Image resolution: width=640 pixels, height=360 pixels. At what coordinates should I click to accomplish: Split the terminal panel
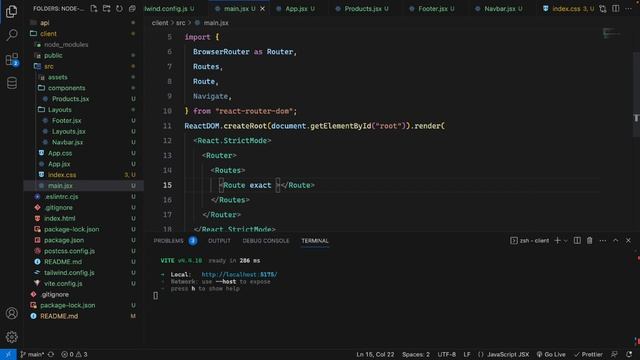[x=577, y=240]
